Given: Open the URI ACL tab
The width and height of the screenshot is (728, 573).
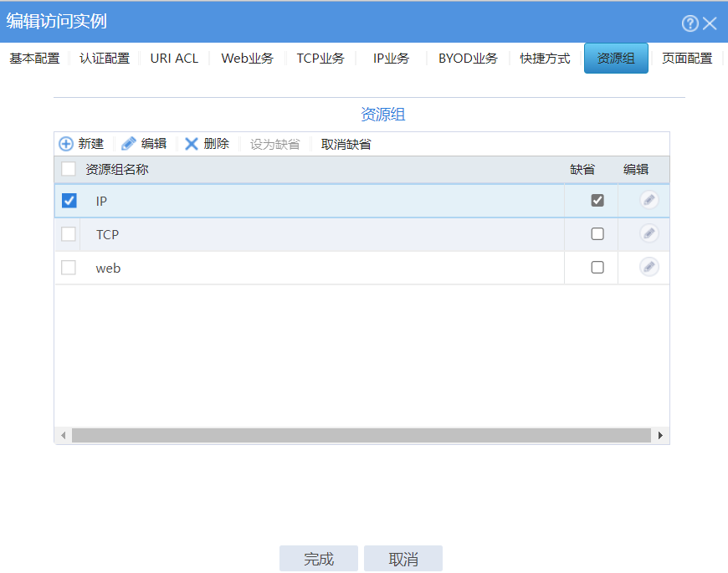Looking at the screenshot, I should coord(174,59).
